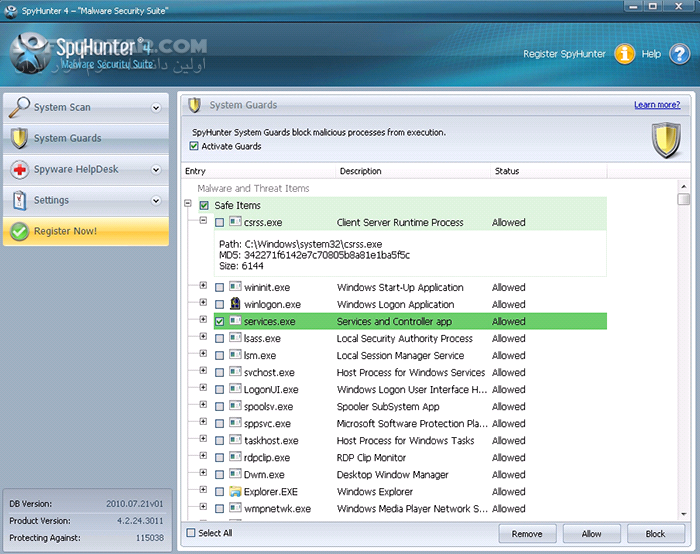700x554 pixels.
Task: Uncheck the services.exe checkbox
Action: (219, 321)
